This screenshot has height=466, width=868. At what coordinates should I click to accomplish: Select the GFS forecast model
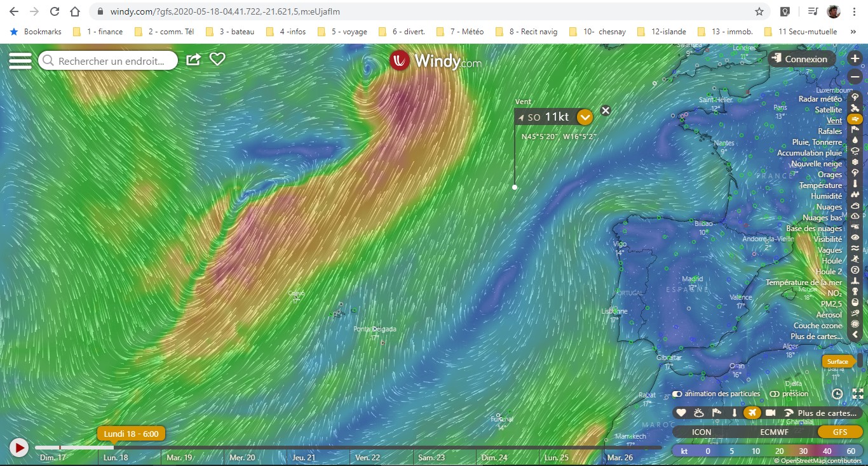click(x=840, y=432)
